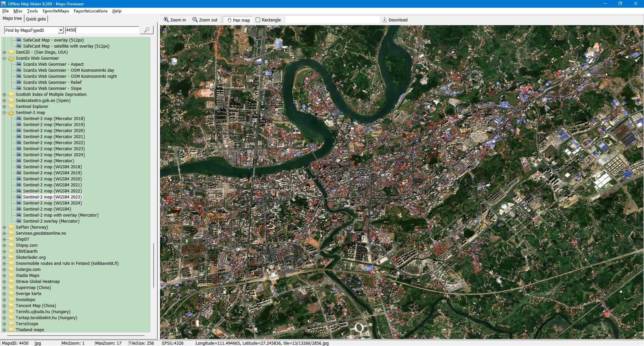Activate the Rectangle selection tool

258,20
